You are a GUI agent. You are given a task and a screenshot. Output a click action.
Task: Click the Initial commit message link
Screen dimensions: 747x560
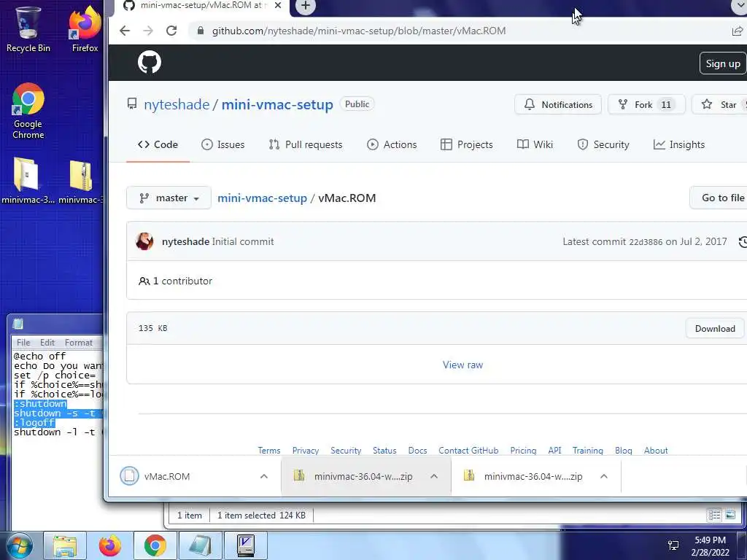point(242,241)
